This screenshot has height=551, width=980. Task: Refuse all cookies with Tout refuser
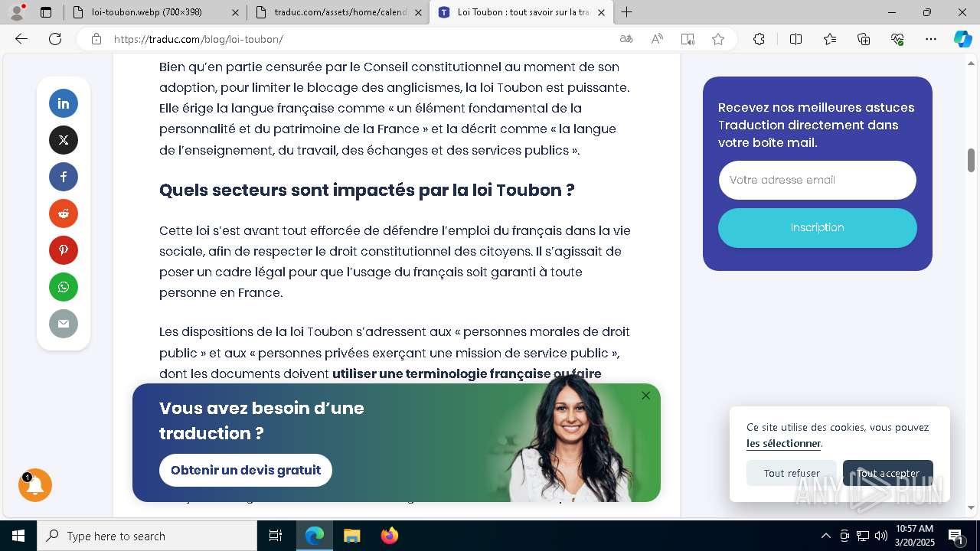(x=792, y=473)
